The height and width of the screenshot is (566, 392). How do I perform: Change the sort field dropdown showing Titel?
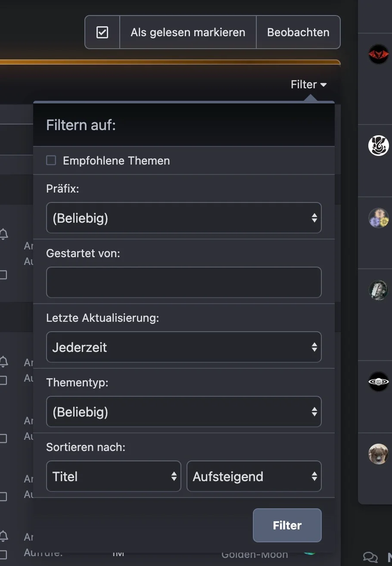pos(113,476)
